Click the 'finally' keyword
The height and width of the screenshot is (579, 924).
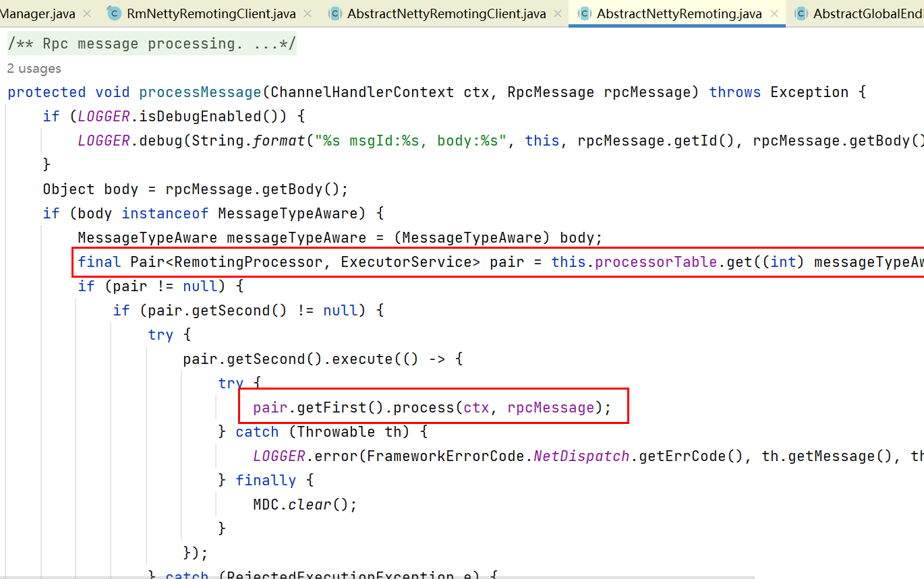pos(266,481)
